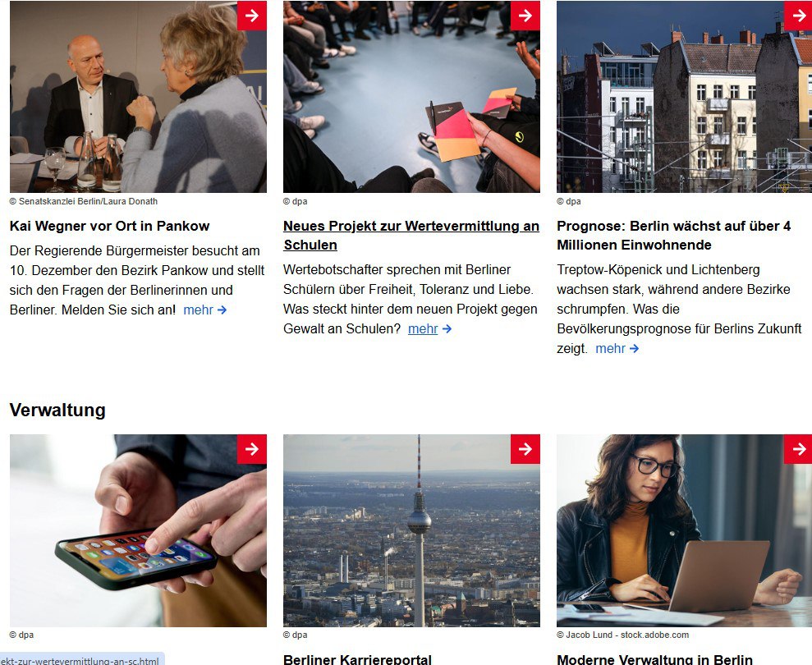Open 'mehr' link under Kai Wegner article
The height and width of the screenshot is (665, 812).
coord(205,310)
